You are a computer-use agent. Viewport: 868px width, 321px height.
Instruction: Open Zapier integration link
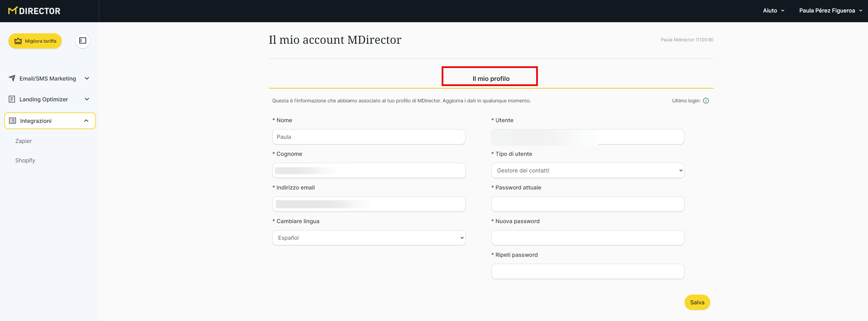24,141
